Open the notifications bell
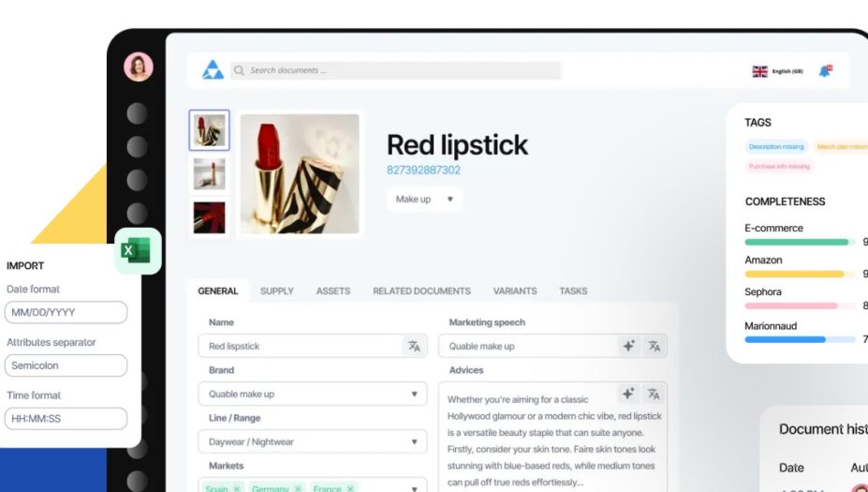 (x=825, y=71)
